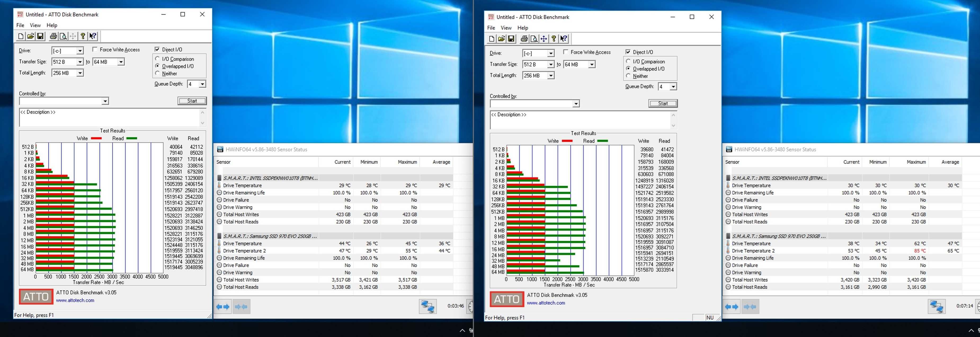The height and width of the screenshot is (337, 980).
Task: Click context help arrow icon in left ATTO
Action: (x=93, y=36)
